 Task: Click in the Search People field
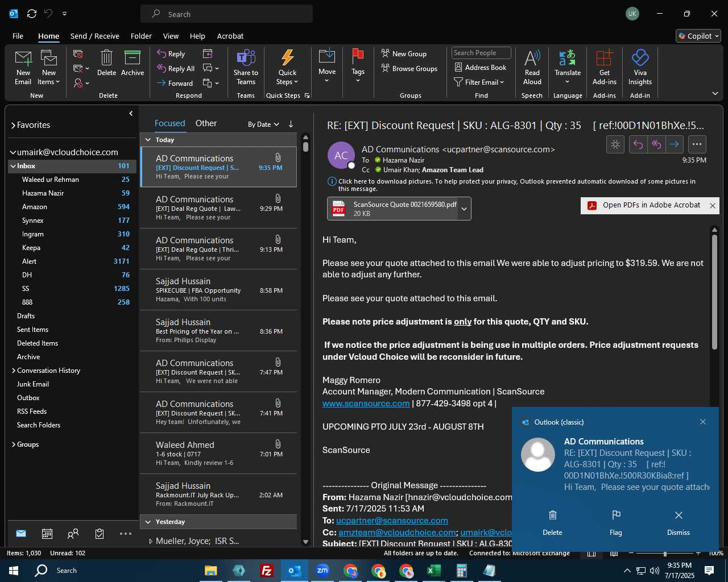point(481,53)
